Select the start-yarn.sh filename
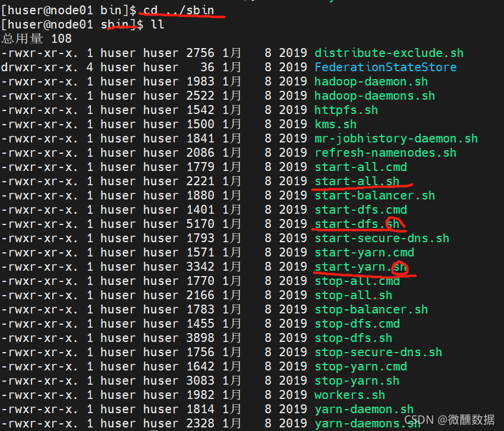Image resolution: width=504 pixels, height=431 pixels. [x=361, y=267]
